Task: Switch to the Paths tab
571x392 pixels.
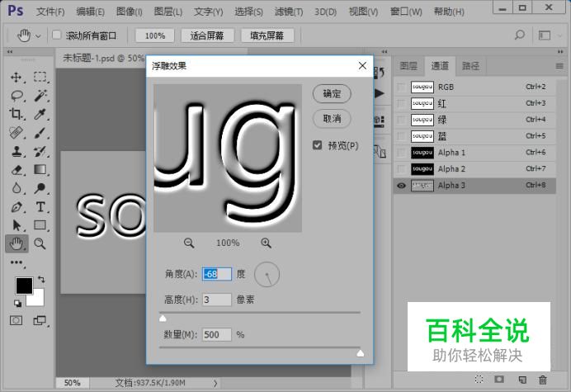Action: tap(470, 66)
